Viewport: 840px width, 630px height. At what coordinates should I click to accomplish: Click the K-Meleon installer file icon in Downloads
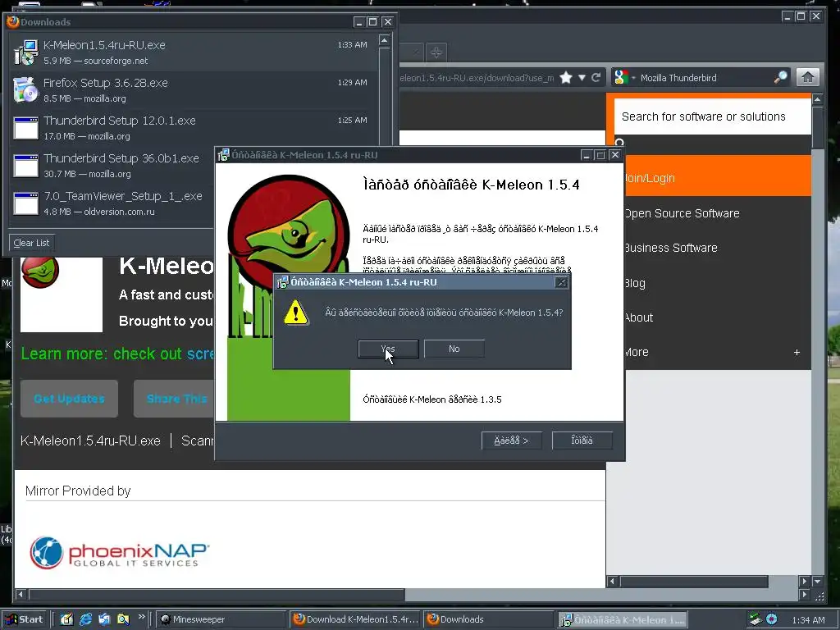(x=26, y=52)
